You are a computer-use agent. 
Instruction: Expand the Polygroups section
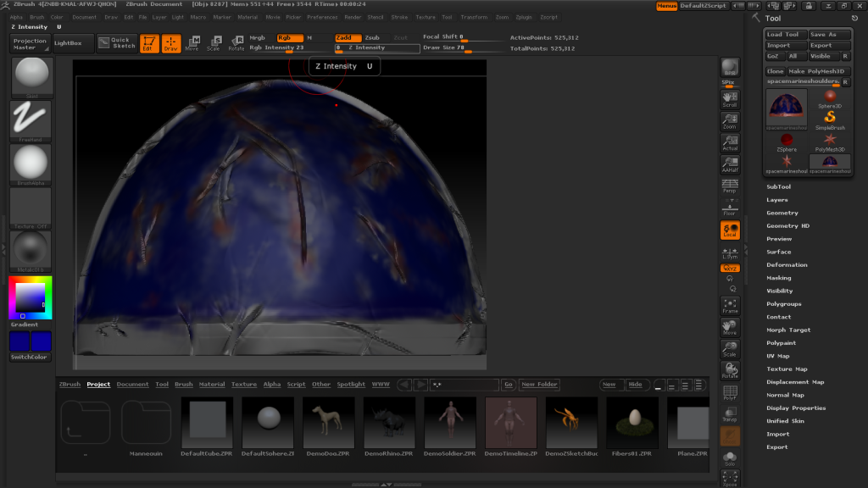click(783, 304)
